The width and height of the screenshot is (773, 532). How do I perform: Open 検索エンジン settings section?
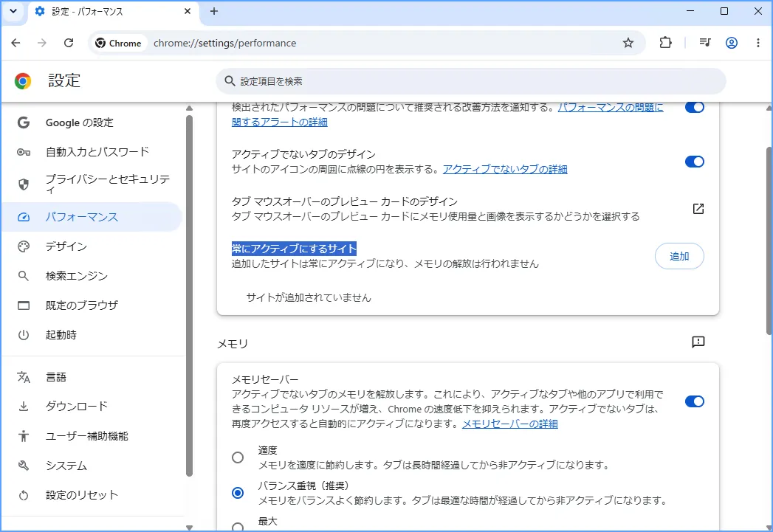click(92, 276)
